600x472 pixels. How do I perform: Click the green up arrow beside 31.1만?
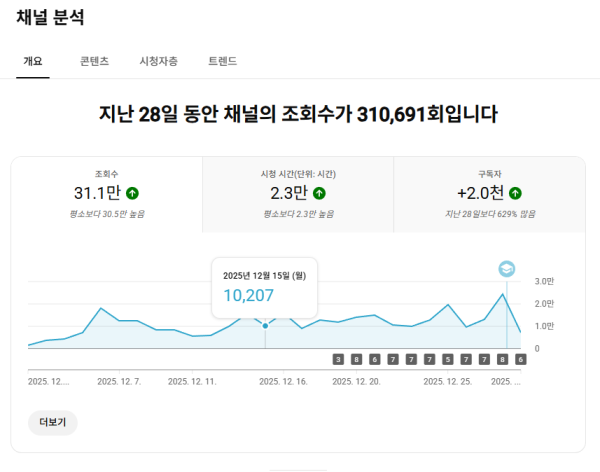(132, 193)
